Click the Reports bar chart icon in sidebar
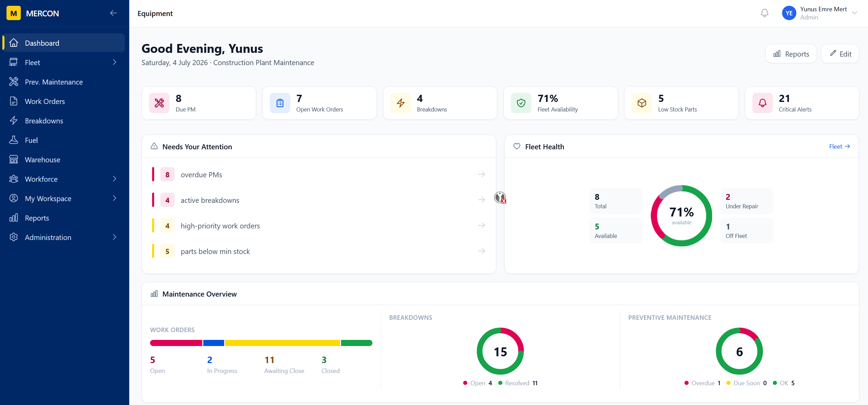868x405 pixels. point(14,218)
